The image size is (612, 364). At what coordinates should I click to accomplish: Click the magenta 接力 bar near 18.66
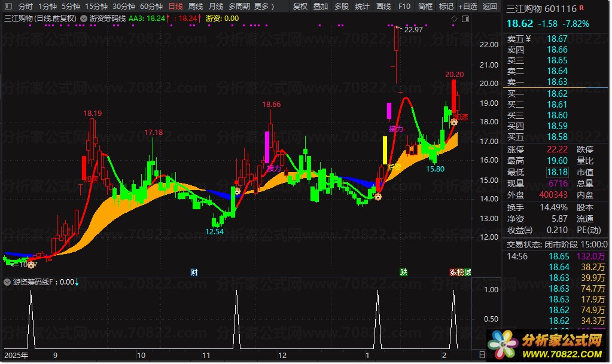(267, 147)
